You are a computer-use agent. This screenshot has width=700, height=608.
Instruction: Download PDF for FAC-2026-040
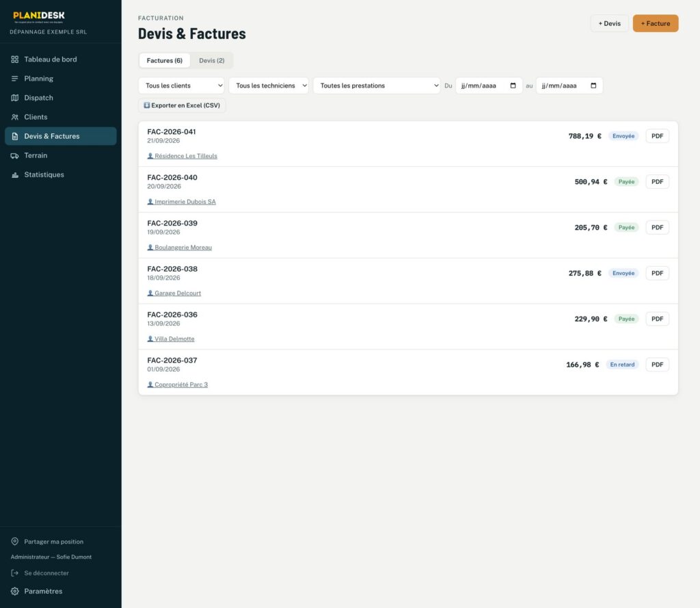(657, 182)
